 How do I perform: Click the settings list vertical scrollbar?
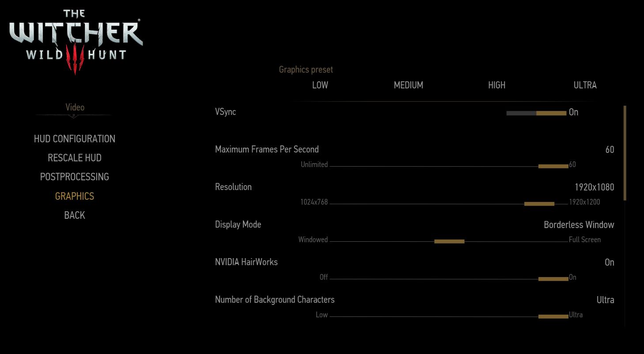click(625, 153)
